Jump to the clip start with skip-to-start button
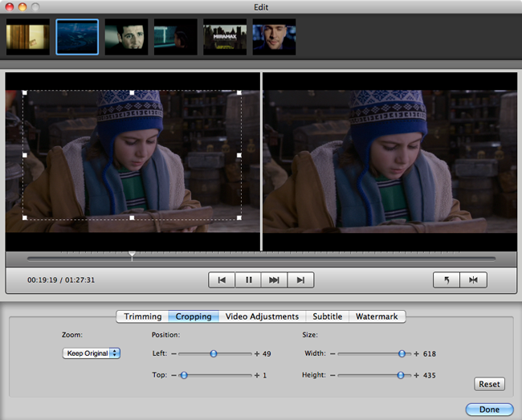Viewport: 522px width, 420px height. (222, 280)
